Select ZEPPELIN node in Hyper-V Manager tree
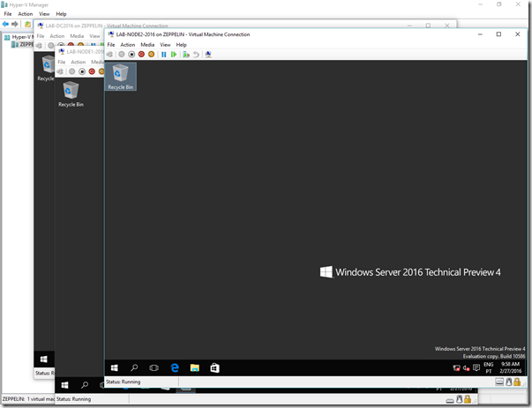This screenshot has height=408, width=532. [22, 44]
